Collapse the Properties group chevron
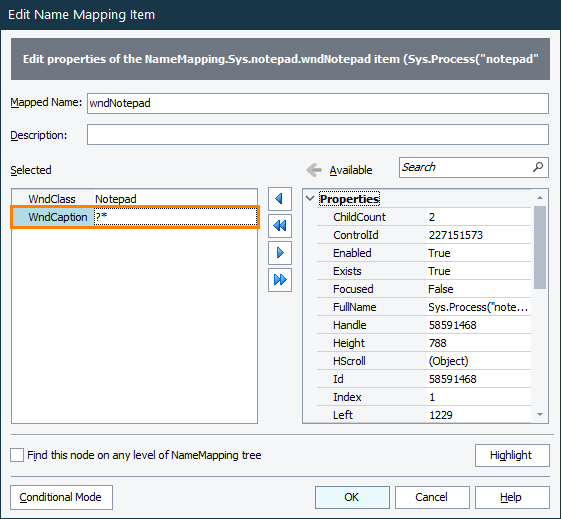The width and height of the screenshot is (562, 519). pos(310,199)
